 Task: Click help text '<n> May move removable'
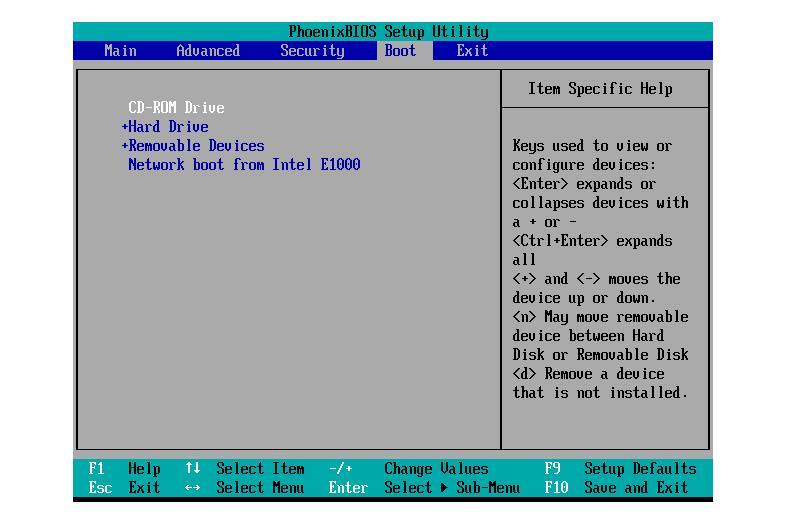coord(600,317)
